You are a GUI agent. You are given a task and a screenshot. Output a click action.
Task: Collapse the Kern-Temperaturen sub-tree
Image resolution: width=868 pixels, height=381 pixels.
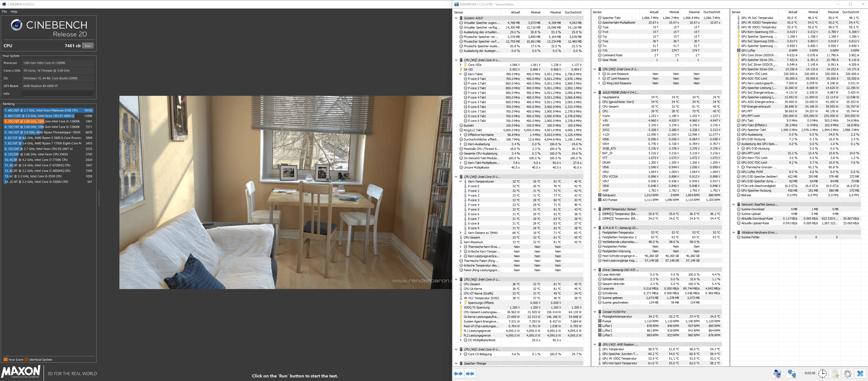461,181
